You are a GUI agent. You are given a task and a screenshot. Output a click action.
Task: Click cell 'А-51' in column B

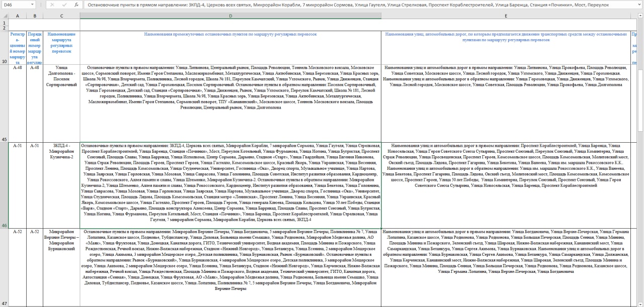point(35,185)
